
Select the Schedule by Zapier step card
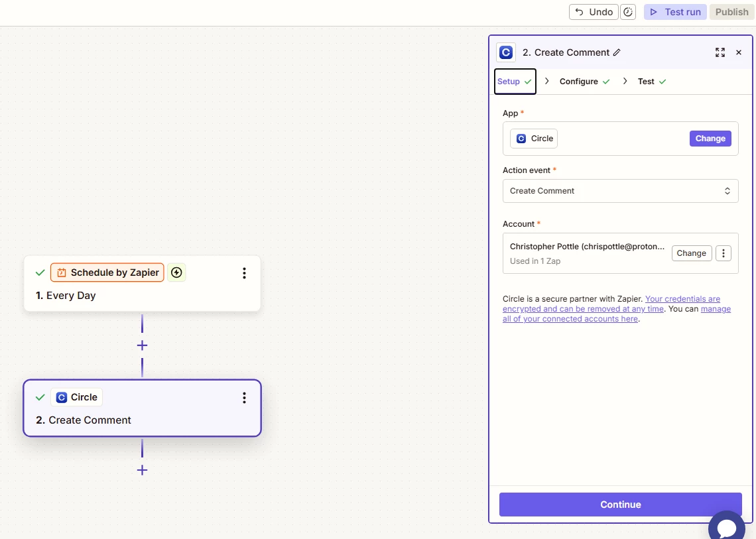tap(142, 284)
